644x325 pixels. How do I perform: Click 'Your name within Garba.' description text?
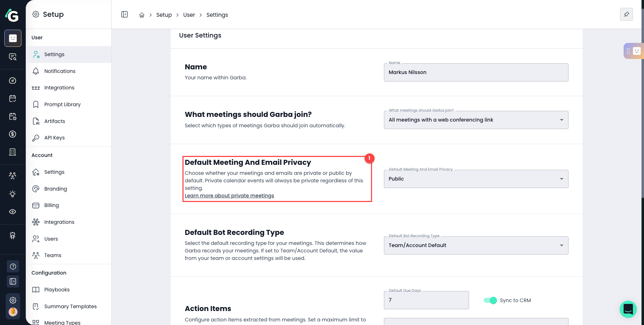(216, 78)
